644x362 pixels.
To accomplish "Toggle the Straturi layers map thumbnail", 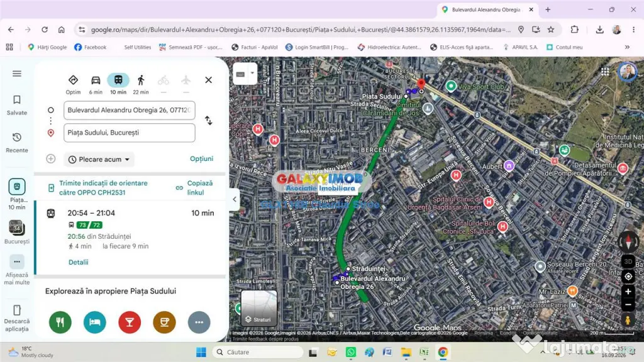I will pos(258,308).
